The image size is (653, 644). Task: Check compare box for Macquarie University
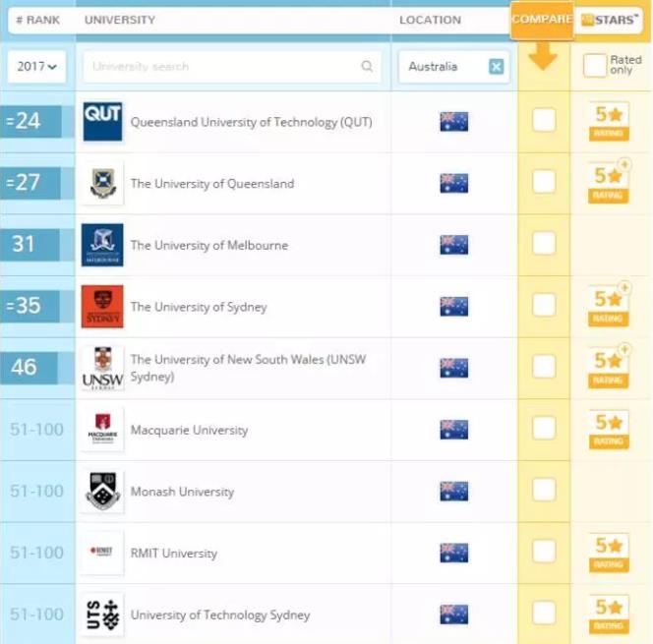544,429
